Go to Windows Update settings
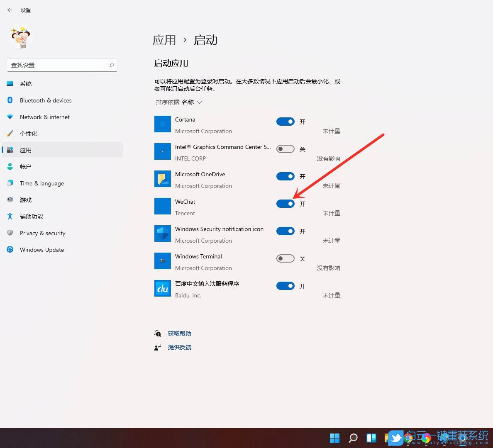493x448 pixels. (41, 249)
